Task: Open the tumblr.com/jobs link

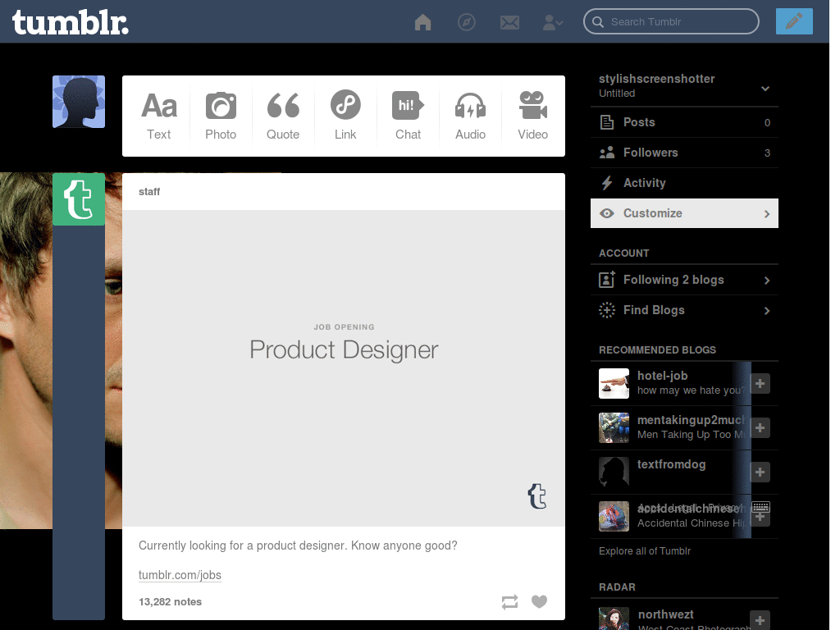Action: tap(180, 575)
